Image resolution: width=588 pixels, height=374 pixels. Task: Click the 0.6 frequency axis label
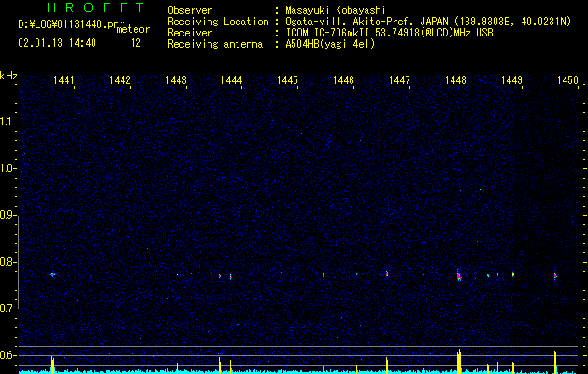click(x=7, y=355)
